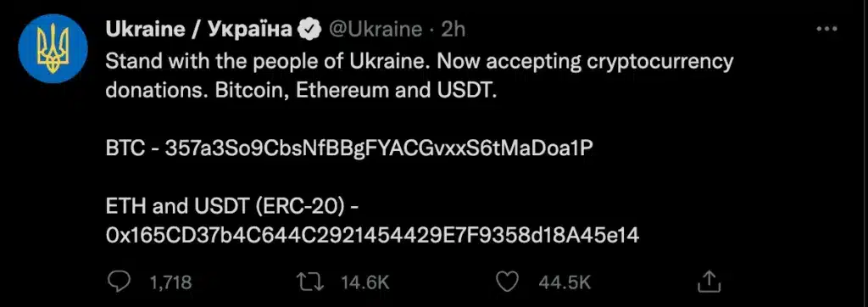Viewport: 868px width, 307px height.
Task: Visit the @Ukraine handle link
Action: [x=375, y=30]
